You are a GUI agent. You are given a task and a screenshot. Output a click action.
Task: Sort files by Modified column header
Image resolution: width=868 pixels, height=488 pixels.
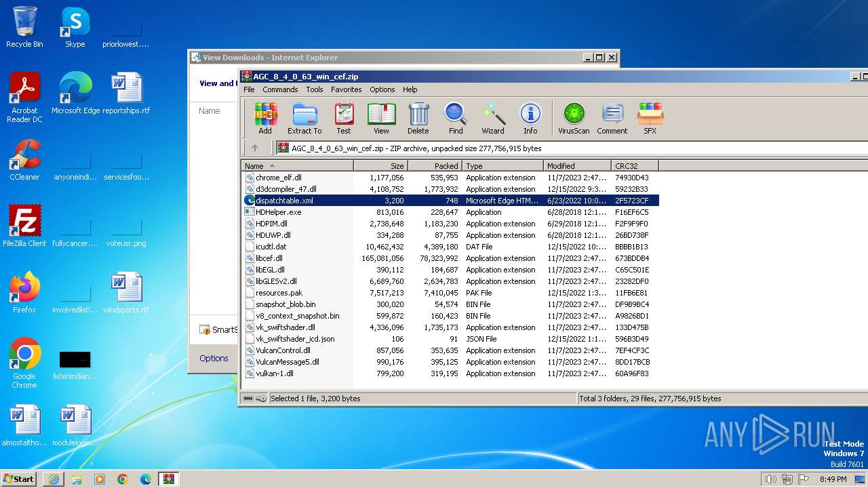coord(576,166)
